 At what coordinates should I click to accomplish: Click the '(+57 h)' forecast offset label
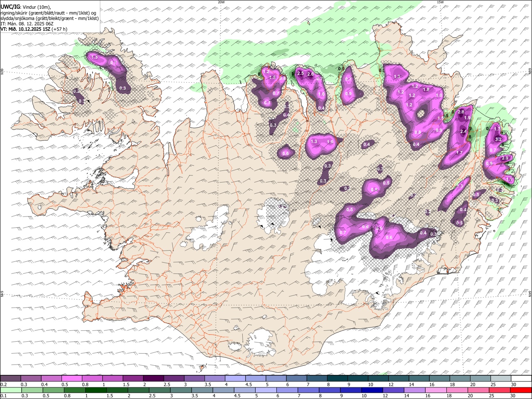coord(60,29)
